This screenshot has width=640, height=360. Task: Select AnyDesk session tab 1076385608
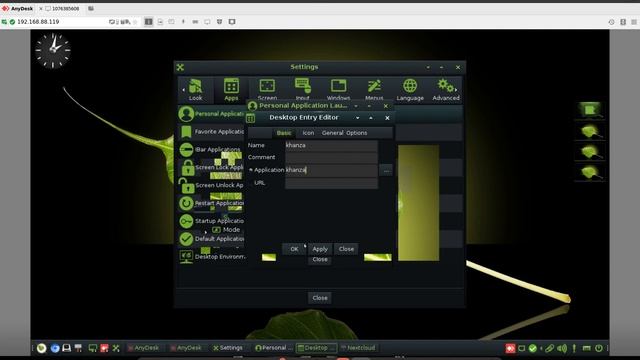[62, 9]
